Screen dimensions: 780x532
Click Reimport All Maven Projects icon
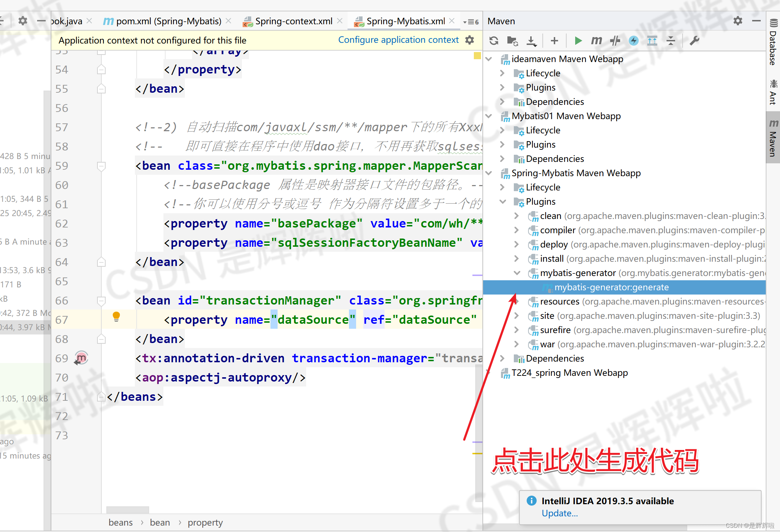(494, 41)
